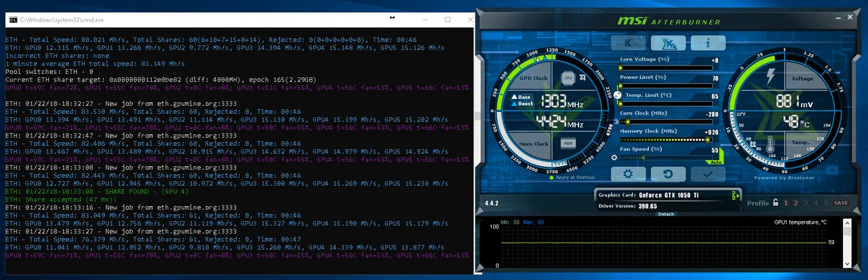Open Afterburner settings gear button
The width and height of the screenshot is (868, 280).
[629, 174]
